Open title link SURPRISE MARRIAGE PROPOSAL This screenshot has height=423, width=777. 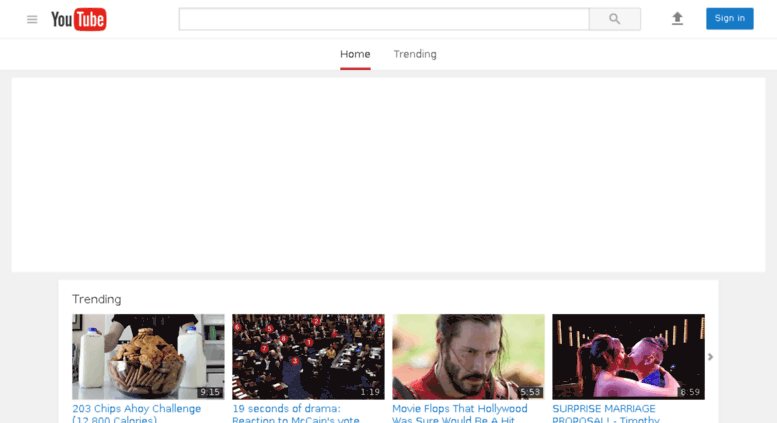click(606, 413)
